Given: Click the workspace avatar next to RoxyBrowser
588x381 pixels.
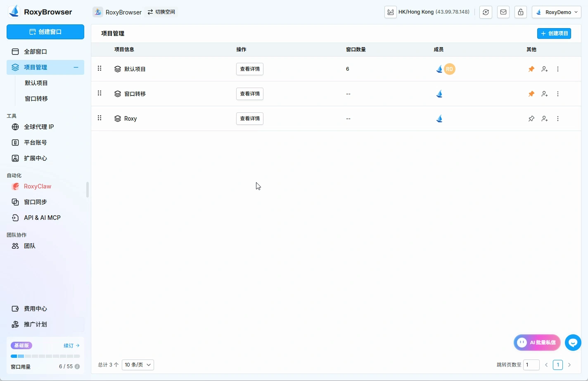Looking at the screenshot, I should [x=98, y=12].
